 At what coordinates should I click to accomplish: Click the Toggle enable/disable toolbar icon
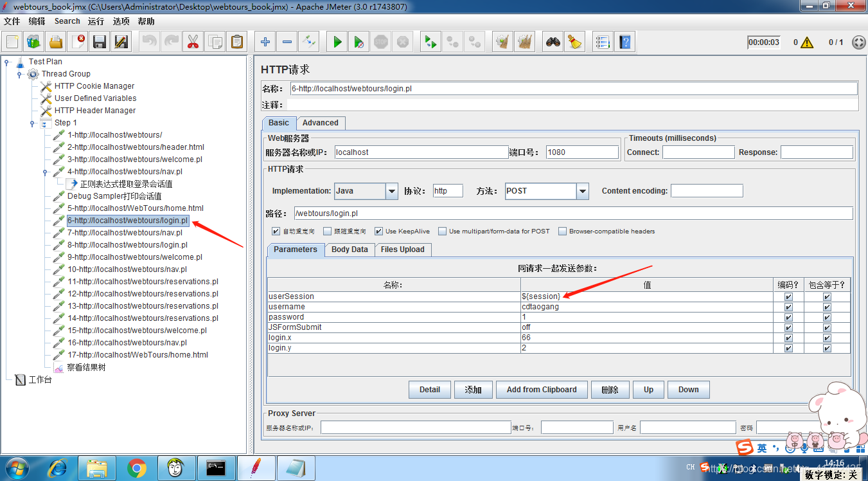click(x=309, y=42)
